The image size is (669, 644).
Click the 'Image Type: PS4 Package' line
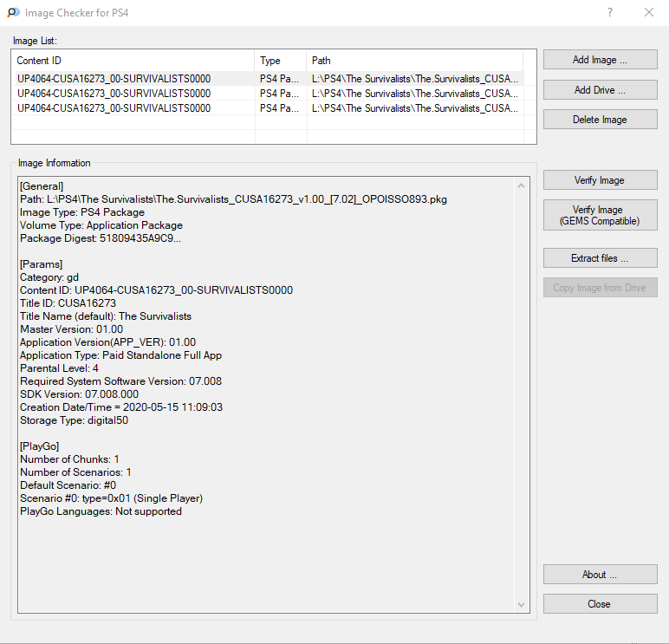pos(82,212)
